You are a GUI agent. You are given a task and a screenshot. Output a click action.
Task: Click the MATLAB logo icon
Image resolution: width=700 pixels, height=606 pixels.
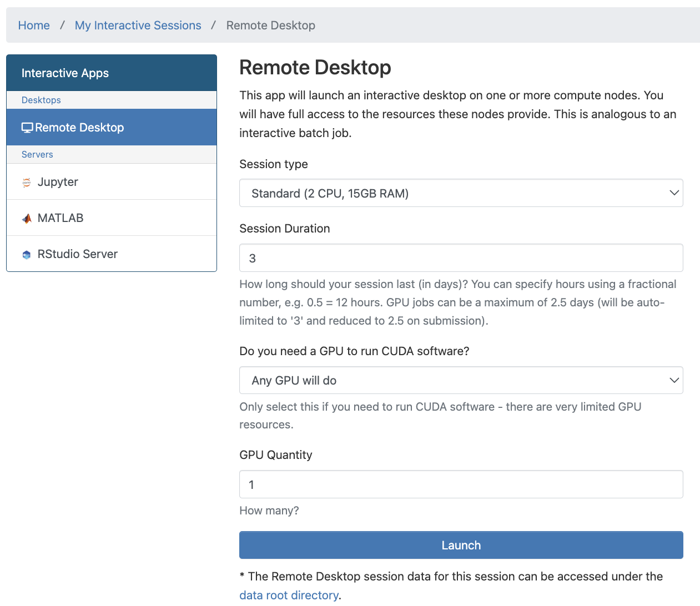point(26,218)
